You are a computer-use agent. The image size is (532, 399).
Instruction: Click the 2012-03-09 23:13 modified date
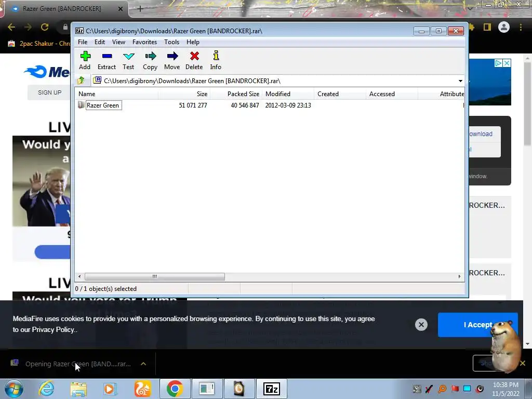tap(288, 105)
